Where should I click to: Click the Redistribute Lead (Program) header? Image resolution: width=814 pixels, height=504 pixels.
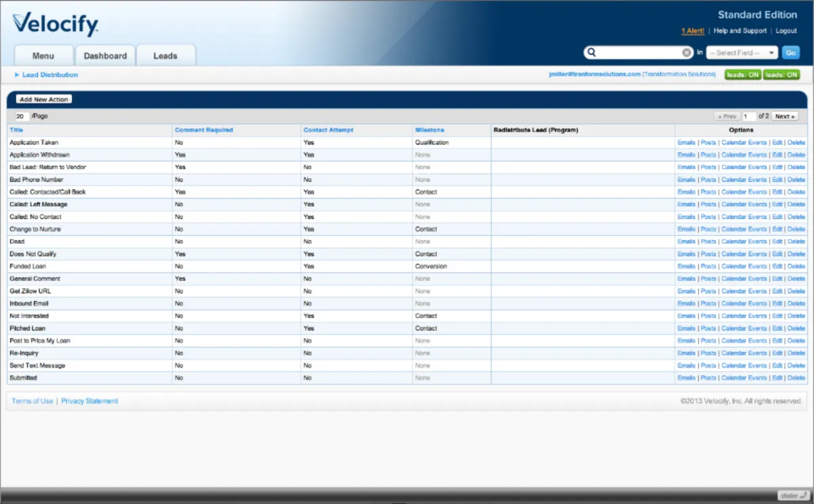tap(536, 130)
